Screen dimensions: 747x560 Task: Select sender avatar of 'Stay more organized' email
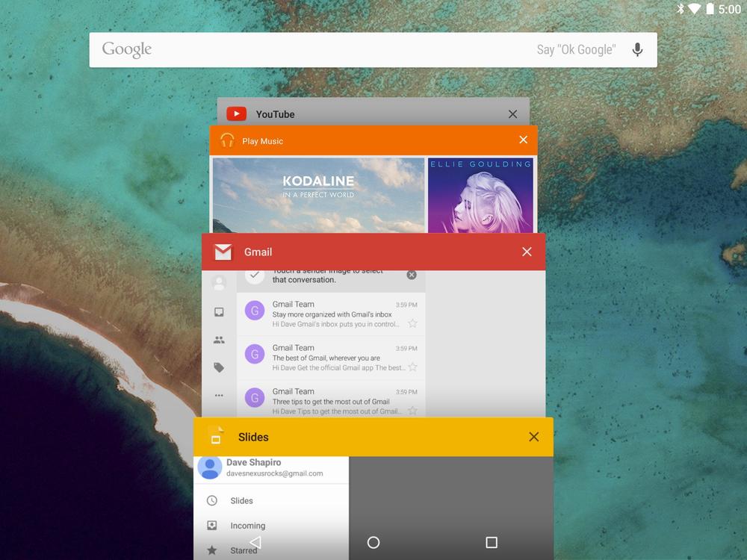click(255, 311)
